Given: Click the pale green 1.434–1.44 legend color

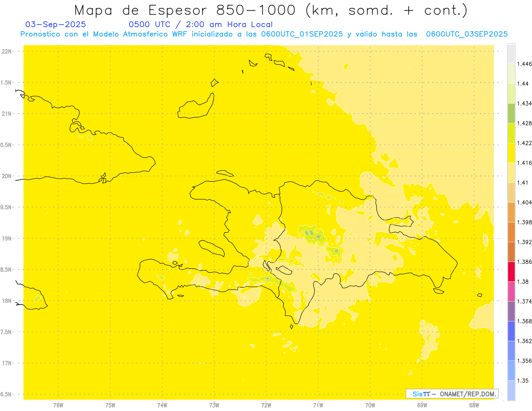Looking at the screenshot, I should [512, 94].
